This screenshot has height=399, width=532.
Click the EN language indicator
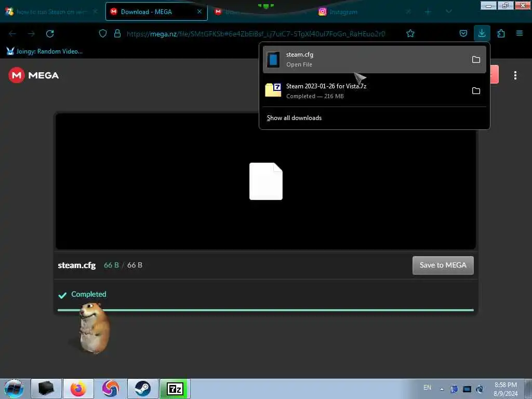[427, 388]
